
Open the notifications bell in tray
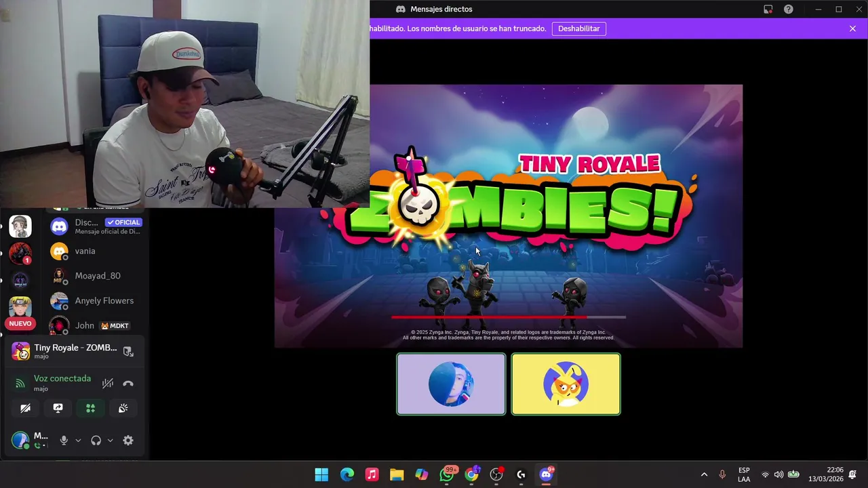click(852, 474)
